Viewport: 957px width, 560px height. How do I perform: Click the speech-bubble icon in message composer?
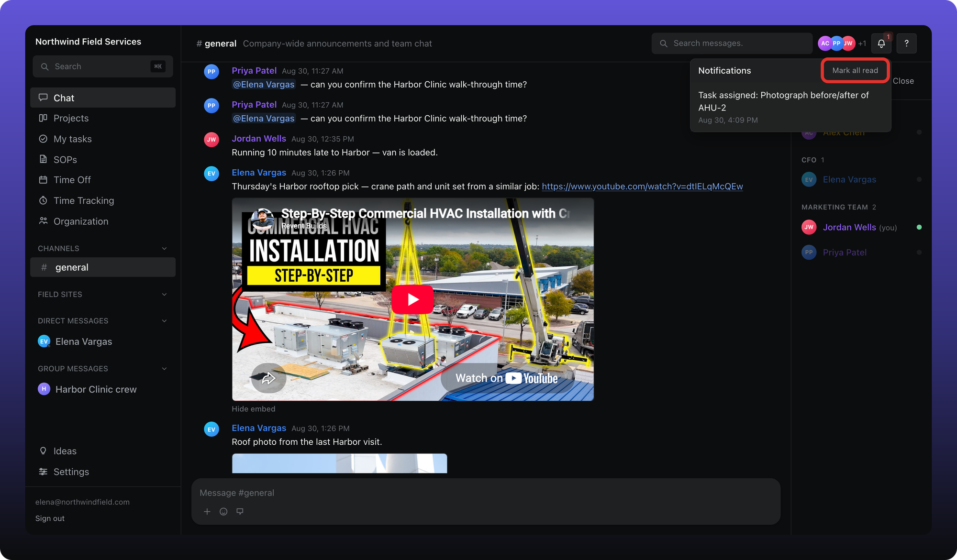click(240, 512)
